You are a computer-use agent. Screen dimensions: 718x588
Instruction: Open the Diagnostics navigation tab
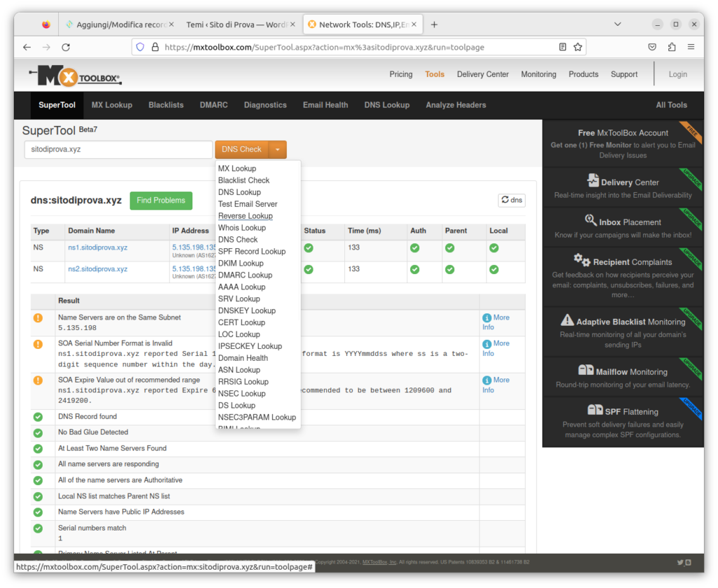(x=265, y=105)
